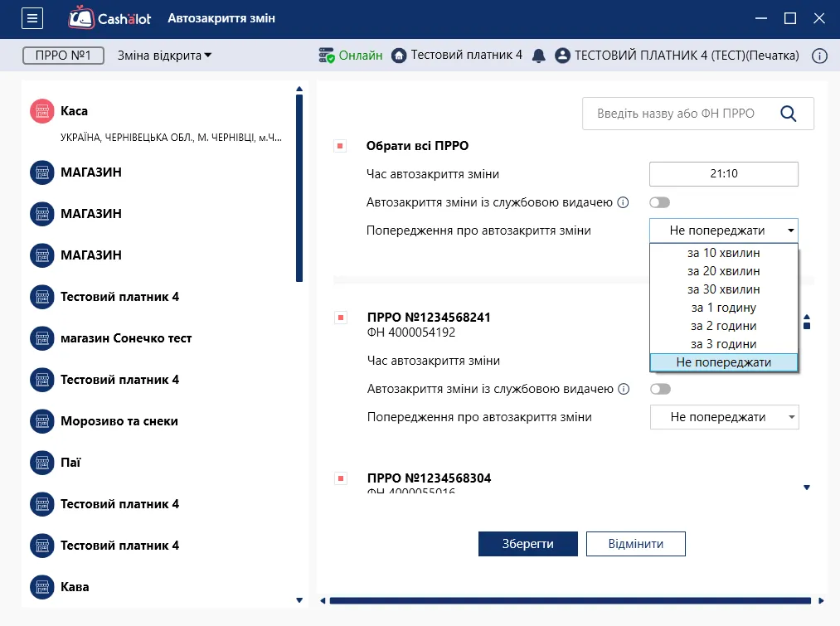840x626 pixels.
Task: Select магазин Сонечко тест store
Action: pos(126,338)
